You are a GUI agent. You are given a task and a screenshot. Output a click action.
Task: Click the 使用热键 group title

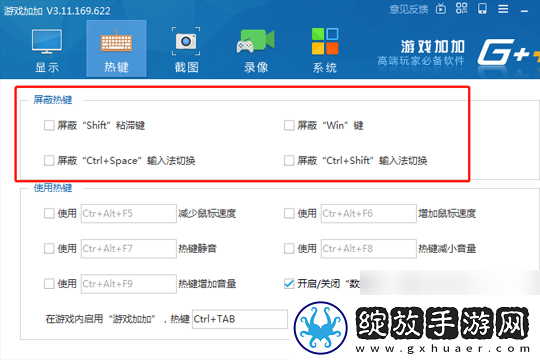tap(53, 188)
